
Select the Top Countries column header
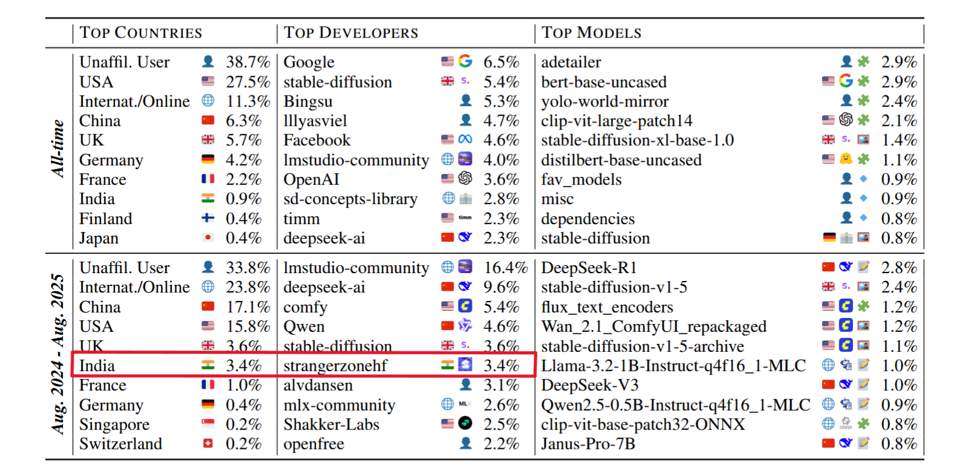point(141,33)
